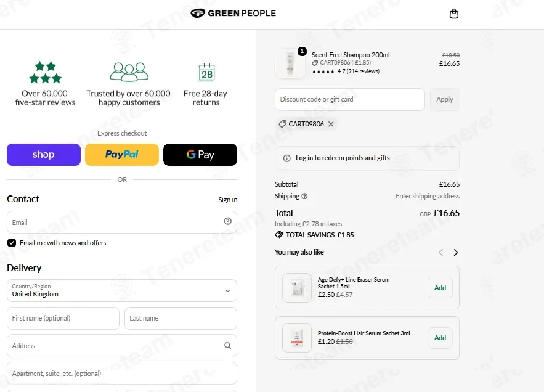Open the Country/Region dropdown

(x=122, y=291)
